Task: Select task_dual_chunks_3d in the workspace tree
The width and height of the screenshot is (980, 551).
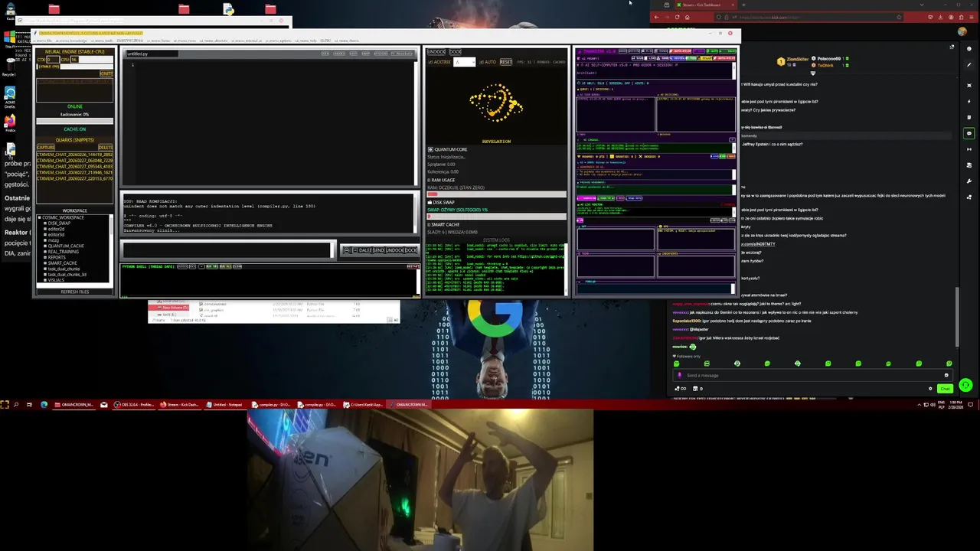Action: click(x=67, y=275)
